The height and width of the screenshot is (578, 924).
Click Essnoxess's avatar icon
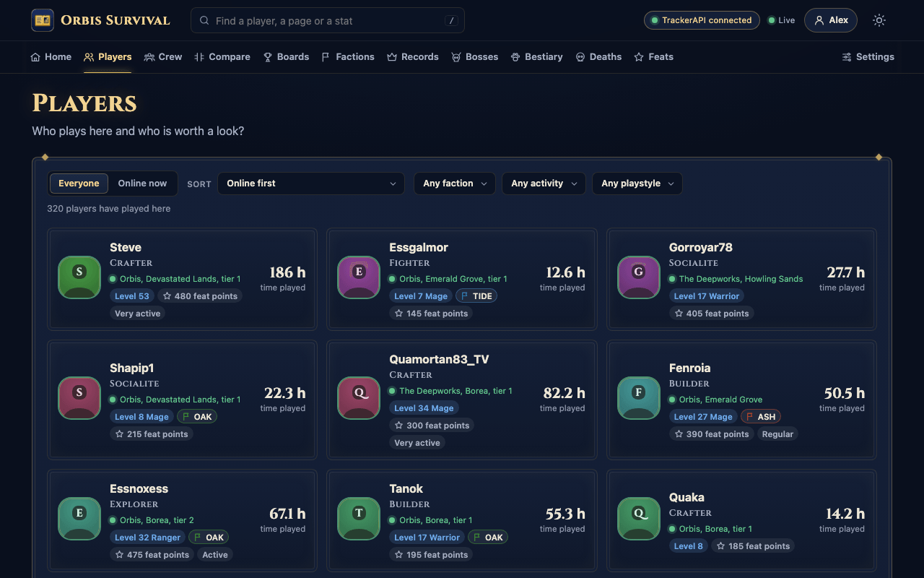[x=79, y=519]
